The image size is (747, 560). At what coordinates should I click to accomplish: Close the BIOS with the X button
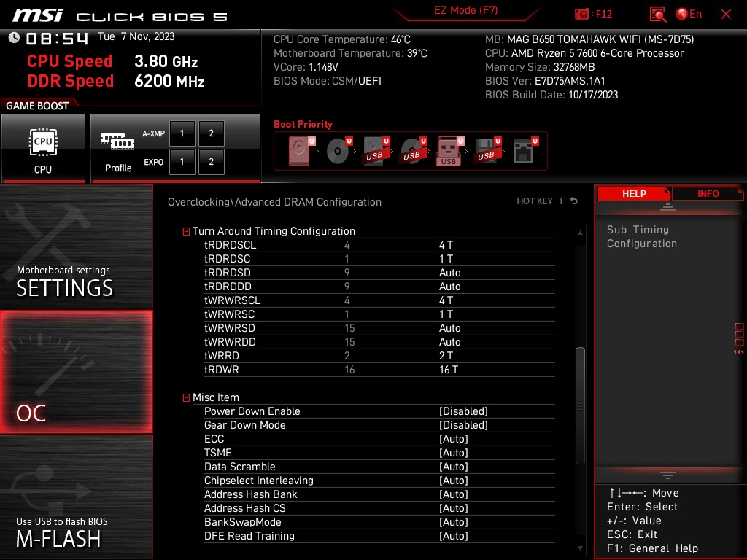(726, 15)
